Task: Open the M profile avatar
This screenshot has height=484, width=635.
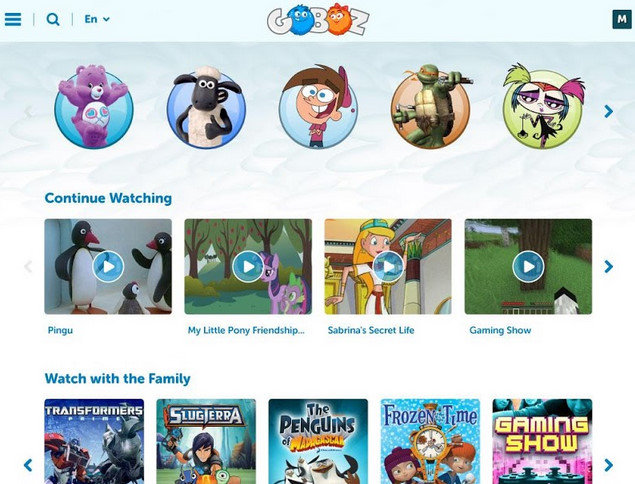Action: [x=622, y=19]
